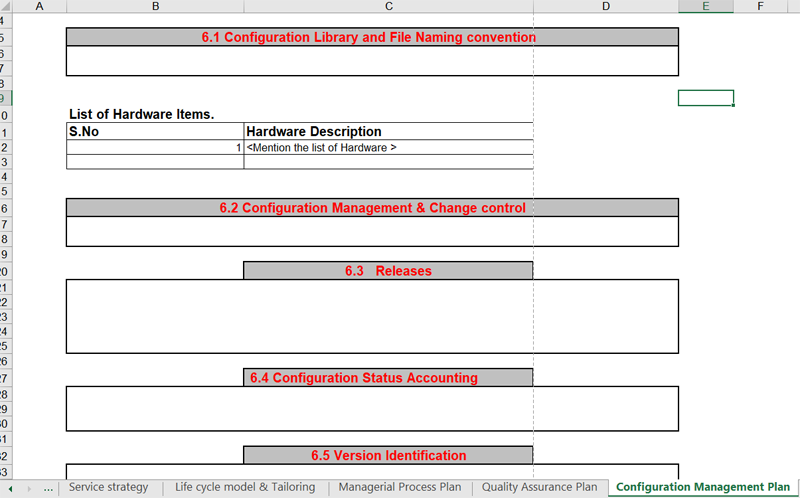Select the Mention the list of Hardware cell
Screen dimensions: 800x498
(x=388, y=147)
